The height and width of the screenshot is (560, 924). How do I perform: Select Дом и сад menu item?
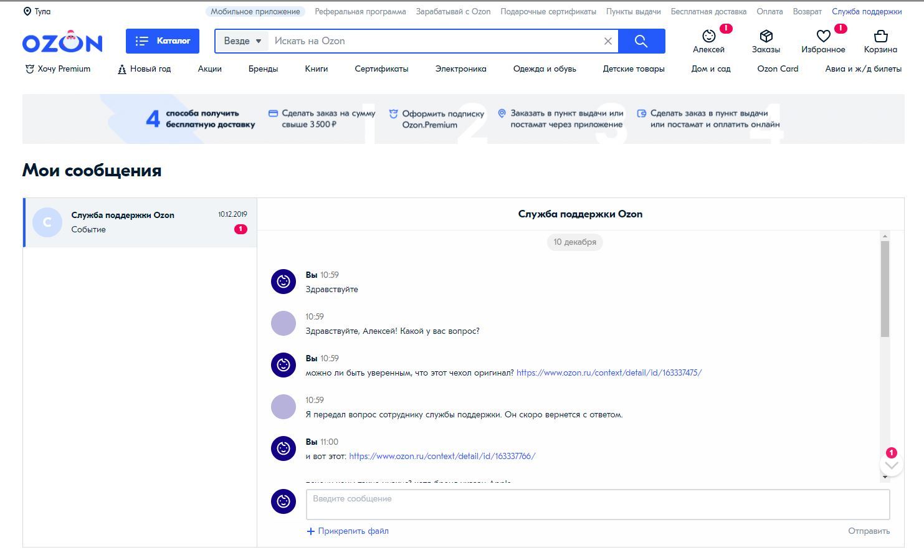click(711, 69)
